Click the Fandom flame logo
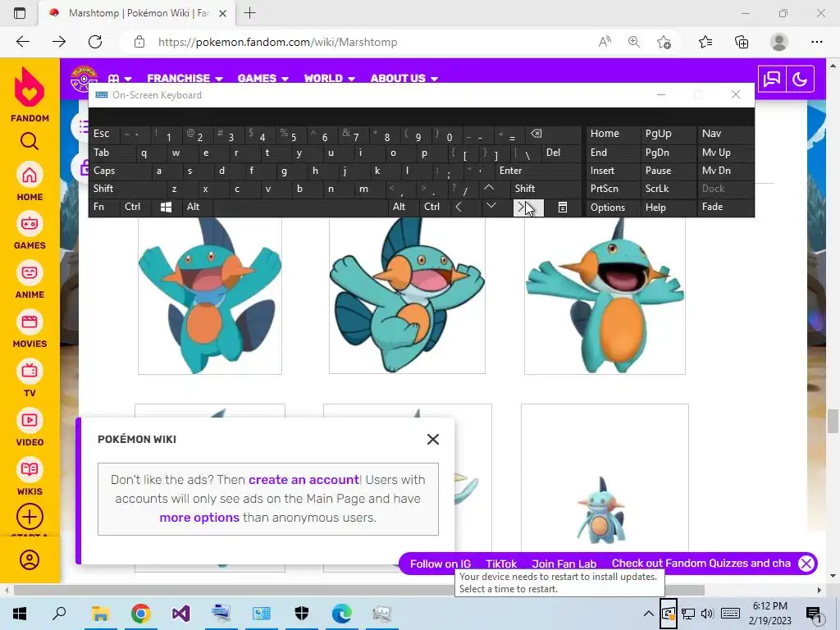840x630 pixels. tap(30, 87)
